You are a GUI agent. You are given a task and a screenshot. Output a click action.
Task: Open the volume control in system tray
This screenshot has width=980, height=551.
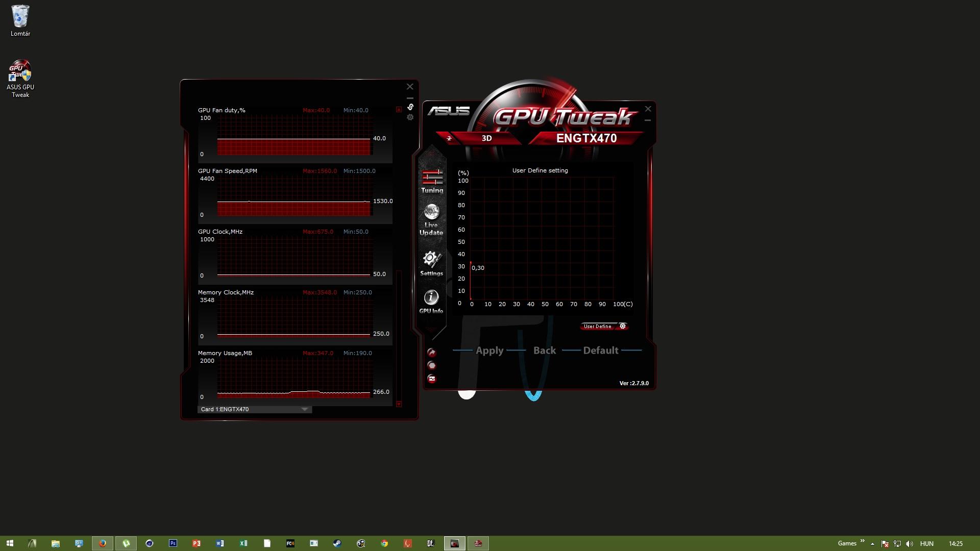point(910,544)
